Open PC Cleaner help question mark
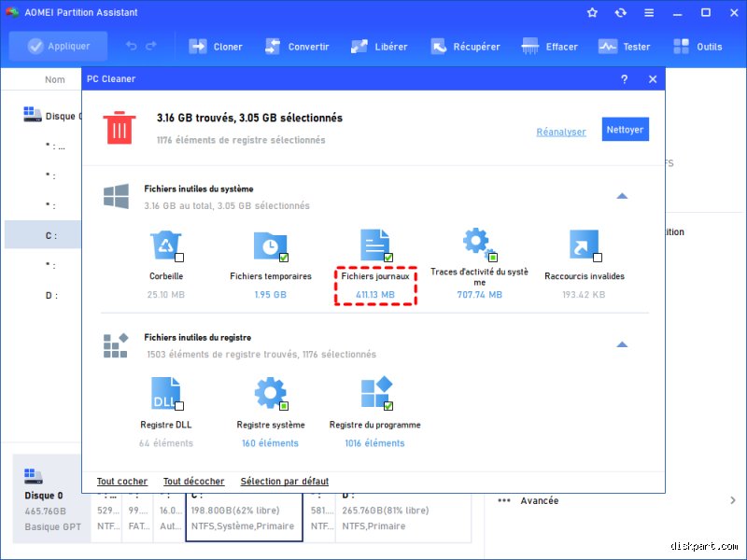This screenshot has width=747, height=560. [624, 79]
